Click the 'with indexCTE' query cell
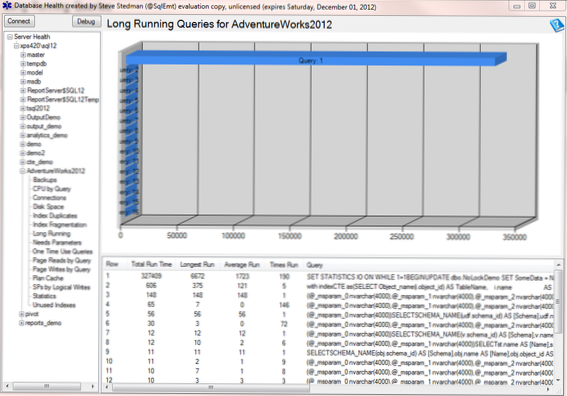 pyautogui.click(x=430, y=287)
